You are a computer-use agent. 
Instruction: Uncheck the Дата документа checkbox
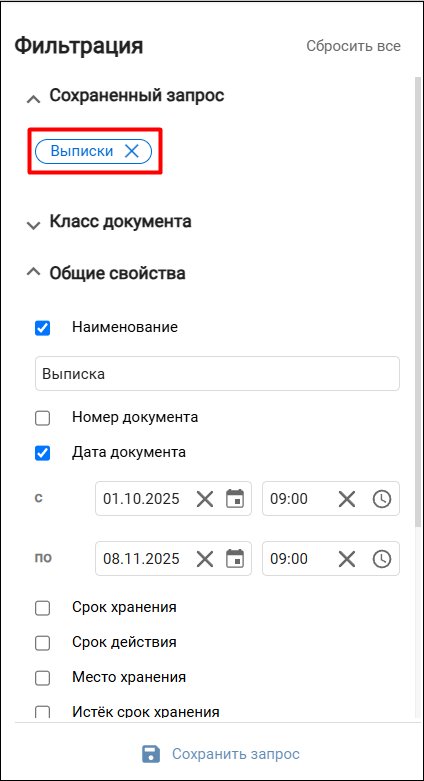42,453
